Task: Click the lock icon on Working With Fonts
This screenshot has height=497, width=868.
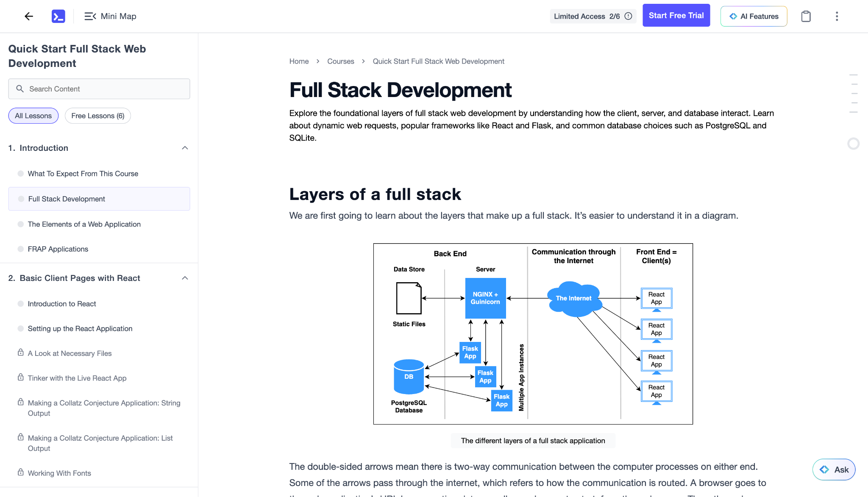Action: [x=20, y=472]
